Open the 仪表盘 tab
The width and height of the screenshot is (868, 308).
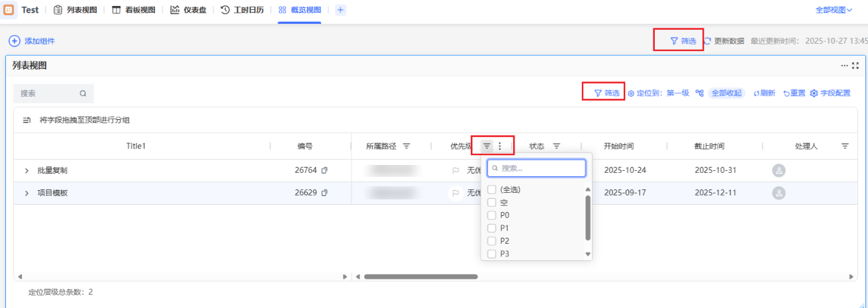pyautogui.click(x=187, y=10)
